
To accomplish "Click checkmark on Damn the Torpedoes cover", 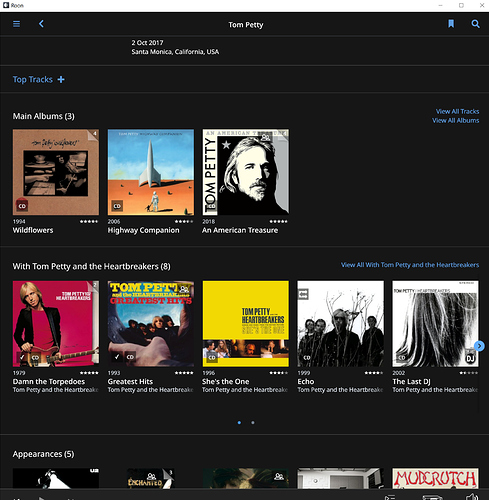I will pyautogui.click(x=22, y=357).
